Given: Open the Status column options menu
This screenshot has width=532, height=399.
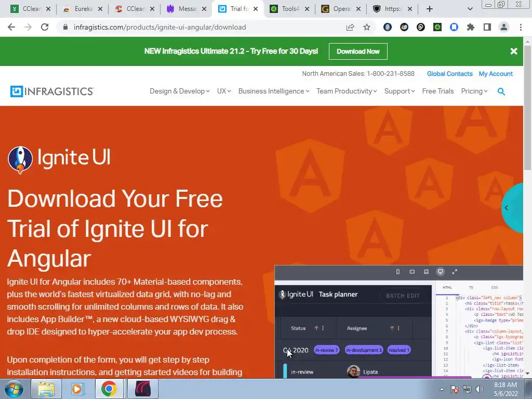Looking at the screenshot, I should [x=323, y=328].
